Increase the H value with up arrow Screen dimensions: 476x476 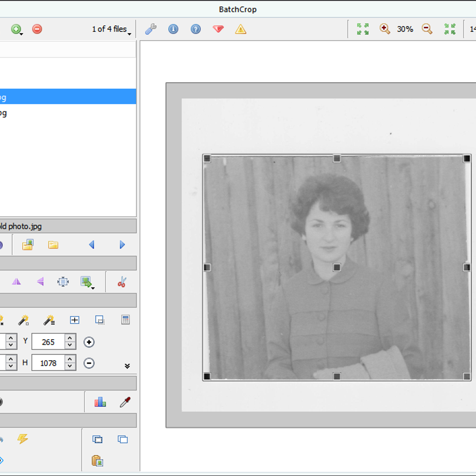pos(70,359)
